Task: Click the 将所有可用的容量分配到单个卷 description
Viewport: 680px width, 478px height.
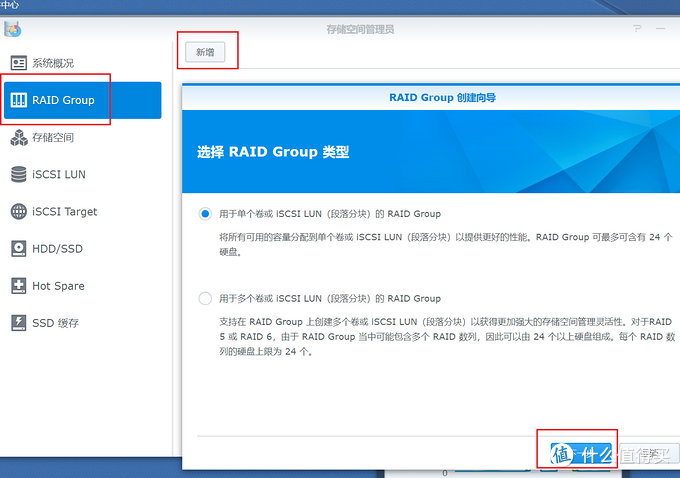Action: [x=446, y=245]
